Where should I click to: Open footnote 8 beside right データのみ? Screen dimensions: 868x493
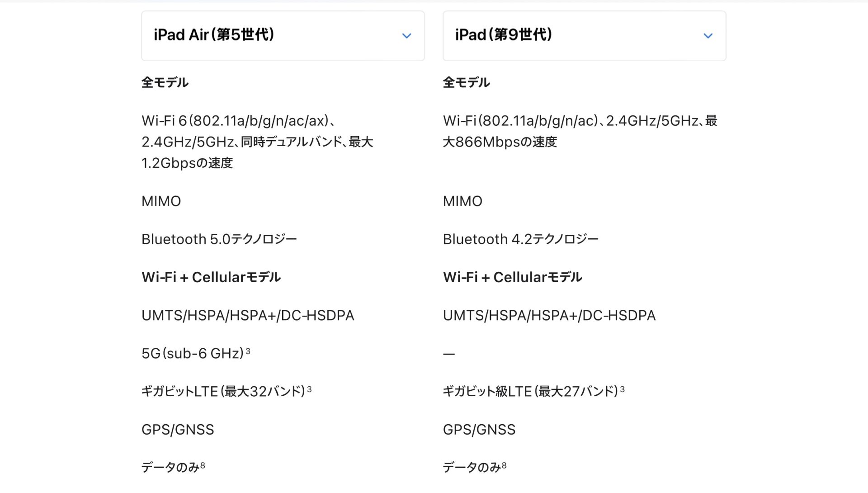click(x=504, y=465)
